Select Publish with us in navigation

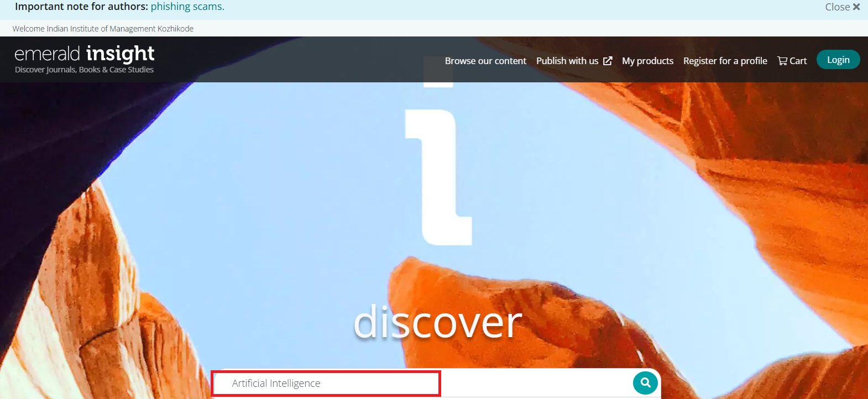pos(567,61)
